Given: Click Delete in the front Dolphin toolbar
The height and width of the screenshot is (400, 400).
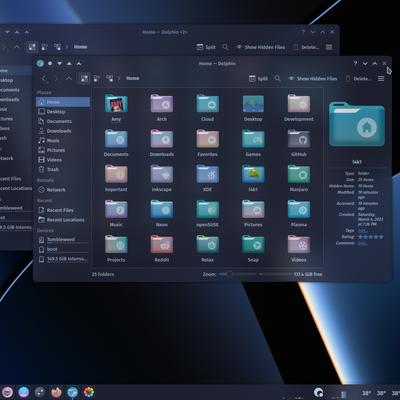Looking at the screenshot, I should point(358,79).
